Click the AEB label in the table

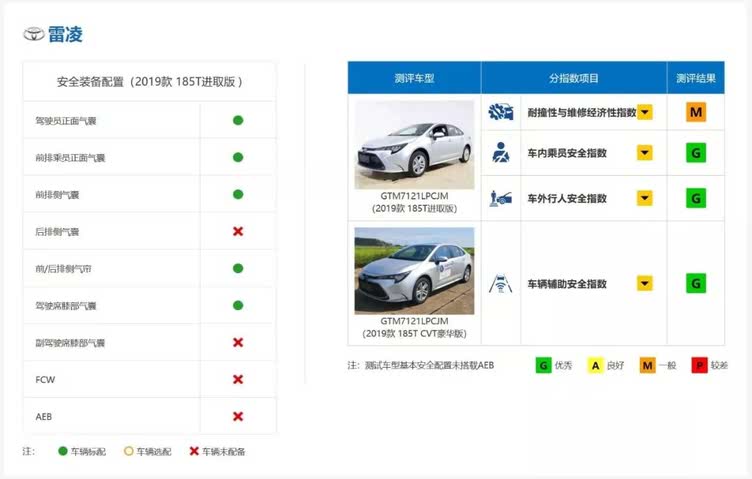tap(44, 417)
